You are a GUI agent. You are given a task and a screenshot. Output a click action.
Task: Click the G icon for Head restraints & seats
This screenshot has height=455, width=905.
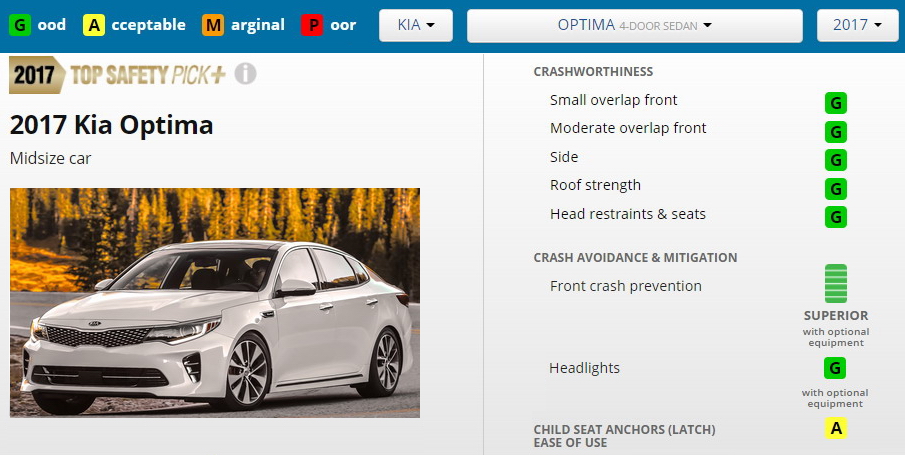tap(835, 217)
